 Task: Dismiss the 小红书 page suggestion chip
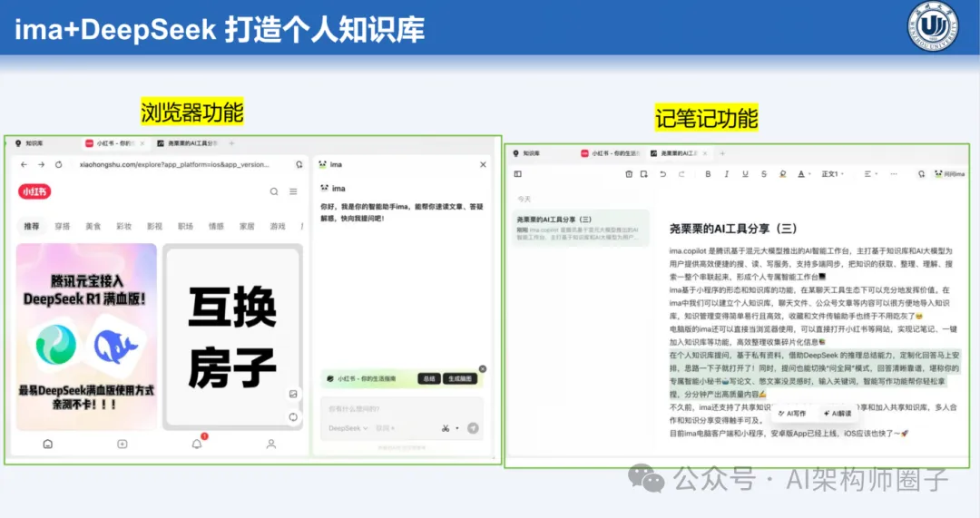[483, 369]
